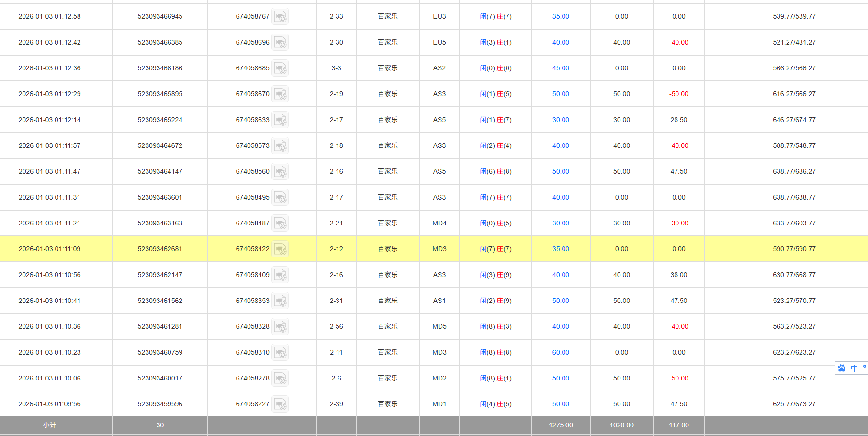
Task: Toggle the 中 Chinese input mode
Action: point(854,368)
